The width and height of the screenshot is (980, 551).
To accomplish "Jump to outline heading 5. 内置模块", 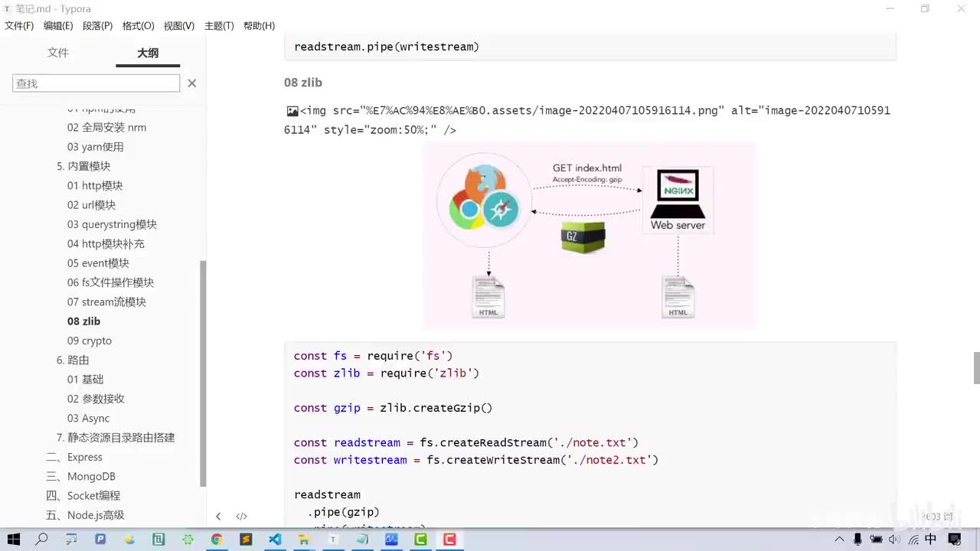I will (x=83, y=166).
